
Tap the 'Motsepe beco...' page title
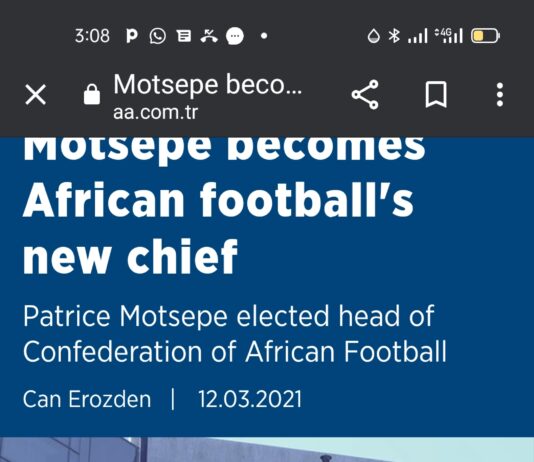click(x=207, y=85)
